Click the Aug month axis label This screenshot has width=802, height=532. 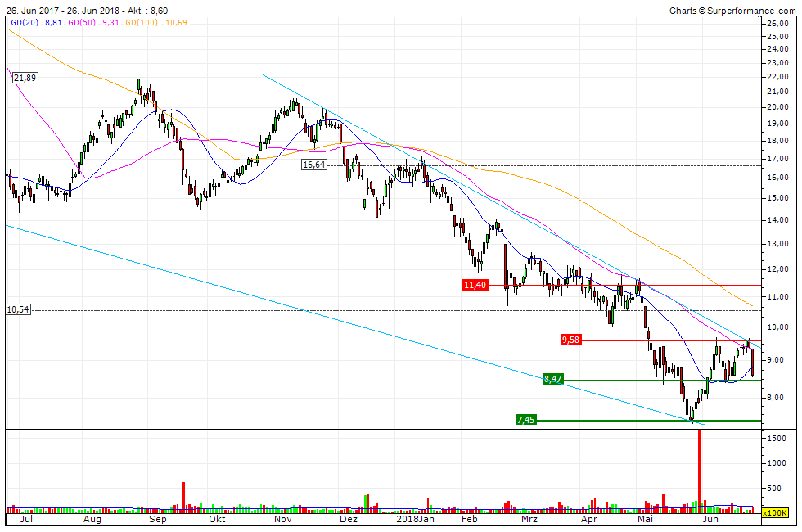click(x=92, y=519)
